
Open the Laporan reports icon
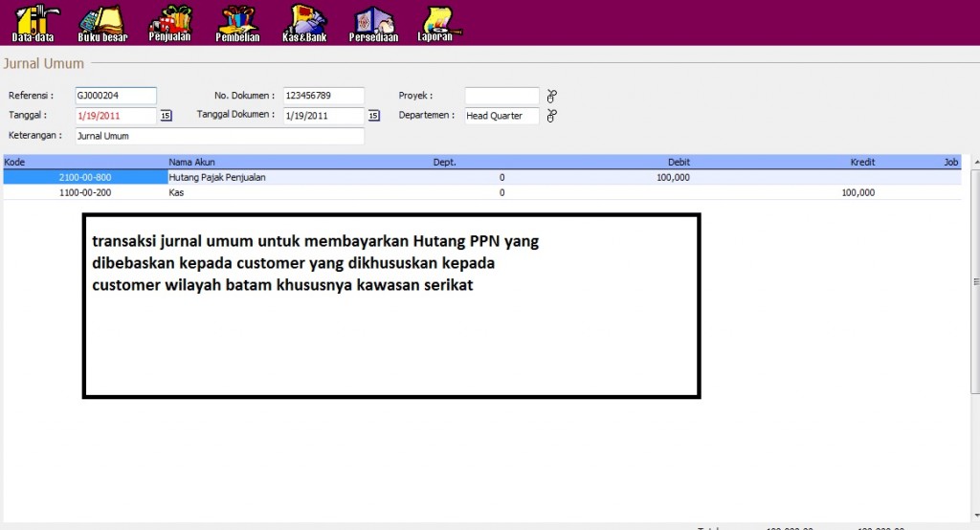click(438, 23)
